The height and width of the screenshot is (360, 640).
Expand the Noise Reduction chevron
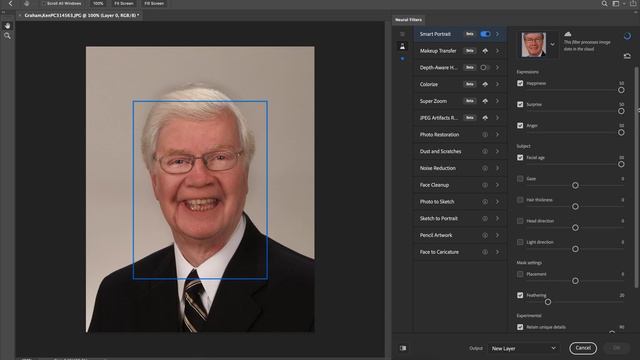[x=498, y=168]
